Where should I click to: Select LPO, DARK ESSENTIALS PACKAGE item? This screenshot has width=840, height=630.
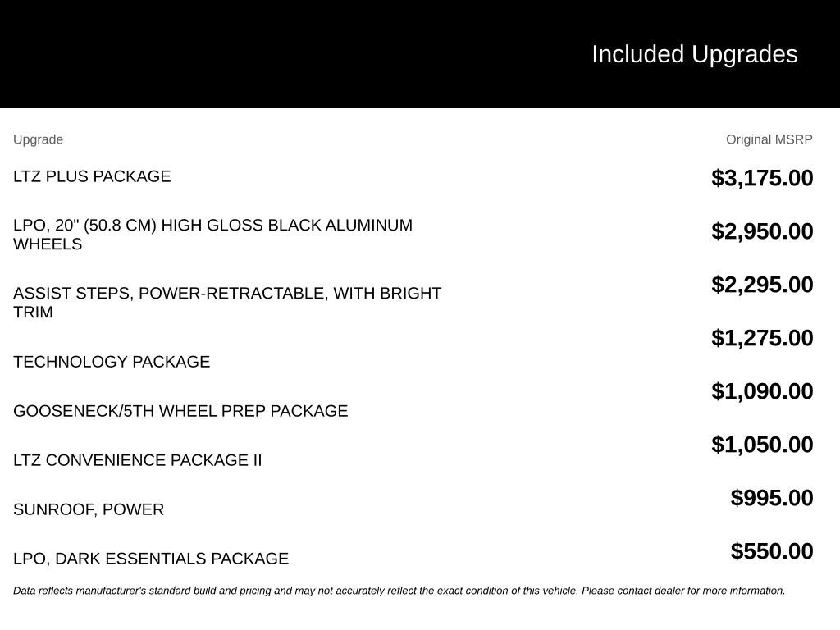tap(151, 559)
